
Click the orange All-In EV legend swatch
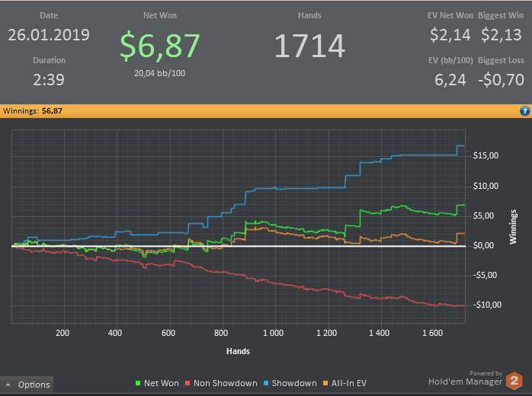325,383
